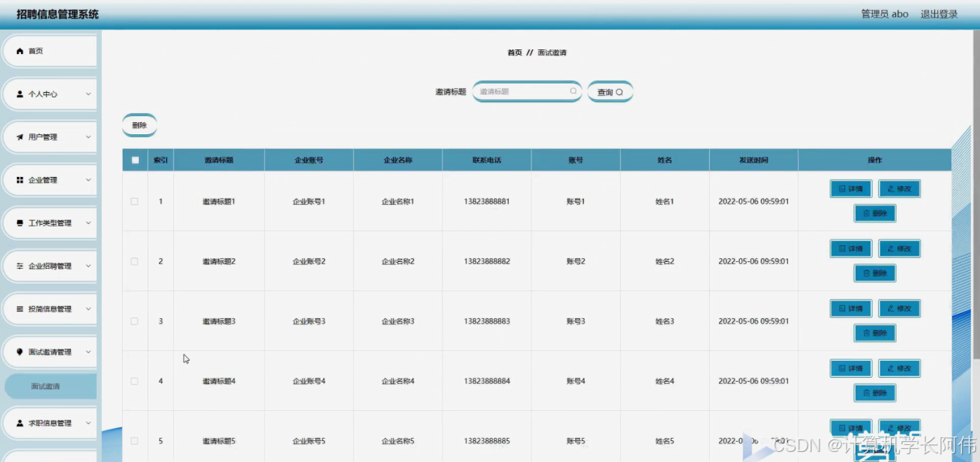Click 修改 for 邀请标题3
Image resolution: width=980 pixels, height=462 pixels.
click(899, 308)
